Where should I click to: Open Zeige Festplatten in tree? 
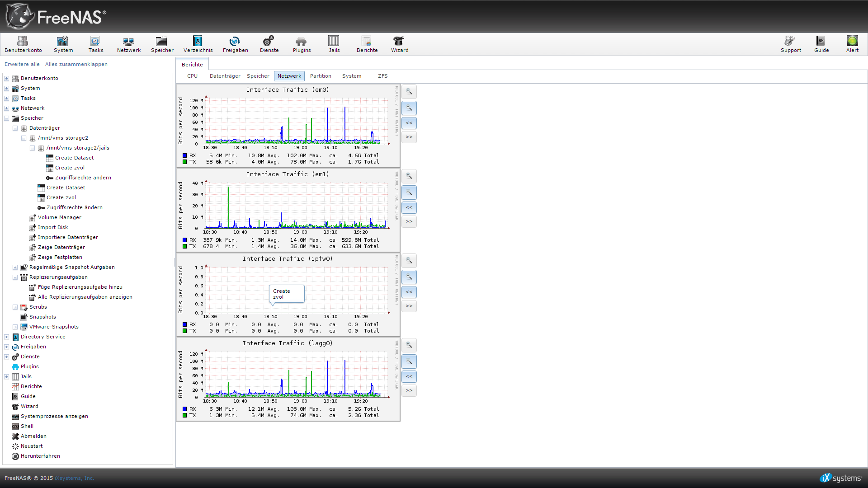pyautogui.click(x=60, y=257)
